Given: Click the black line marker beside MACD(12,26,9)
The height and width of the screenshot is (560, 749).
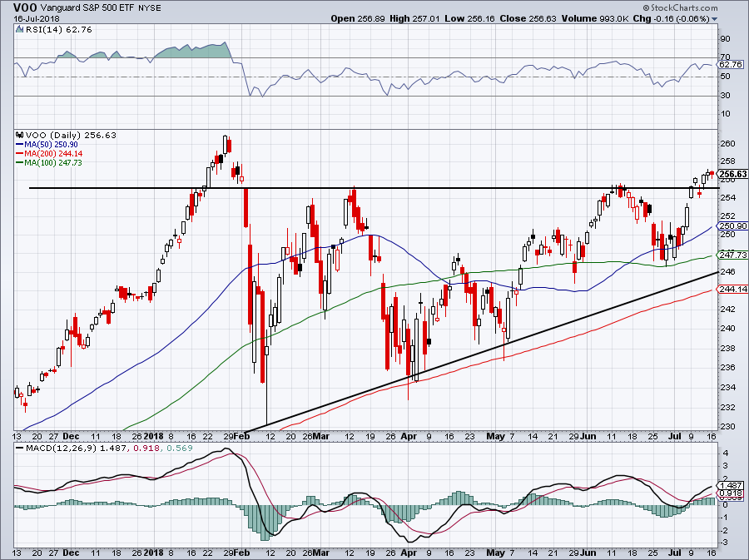Looking at the screenshot, I should pyautogui.click(x=19, y=448).
